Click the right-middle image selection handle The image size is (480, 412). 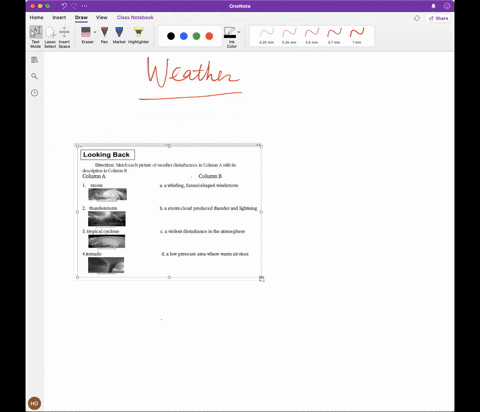click(261, 212)
